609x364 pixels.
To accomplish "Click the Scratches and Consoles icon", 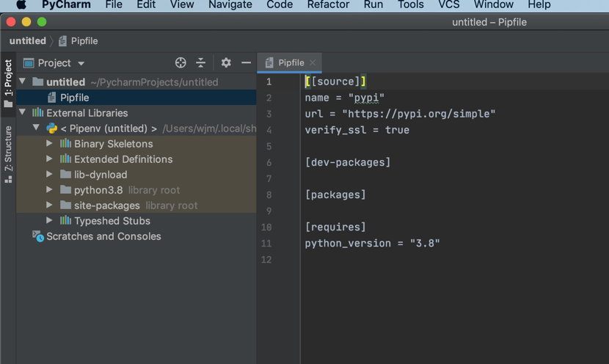I will pos(37,236).
